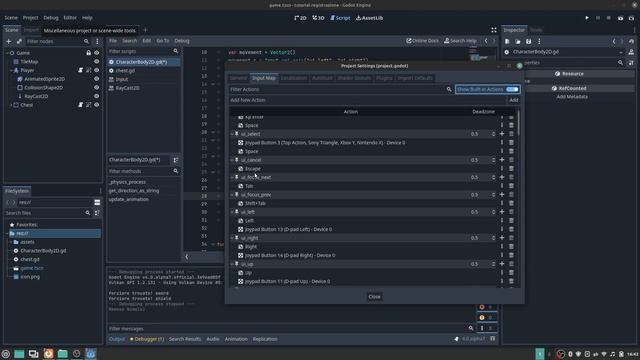This screenshot has width=640, height=360.
Task: Open the Debug menu in the top bar
Action: point(51,18)
